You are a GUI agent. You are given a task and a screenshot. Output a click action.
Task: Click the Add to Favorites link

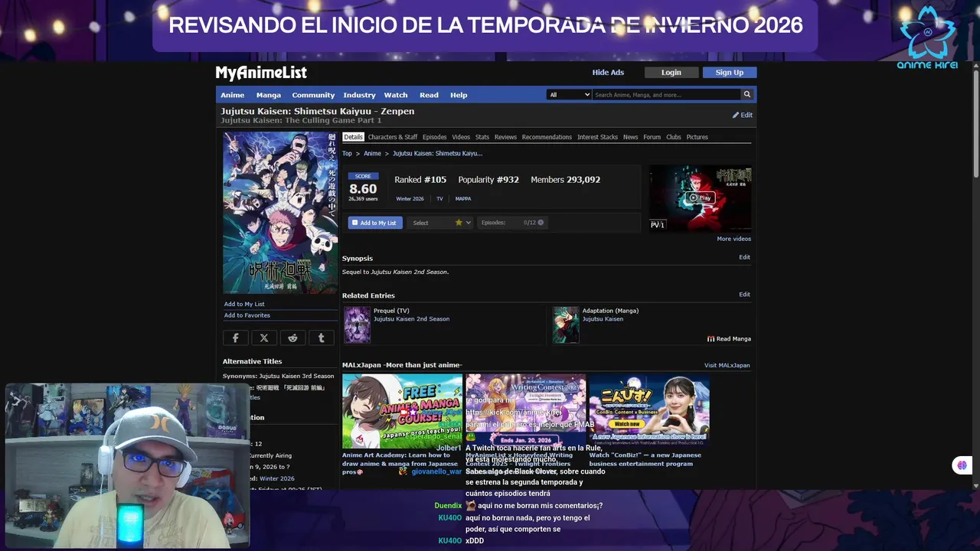pos(247,315)
